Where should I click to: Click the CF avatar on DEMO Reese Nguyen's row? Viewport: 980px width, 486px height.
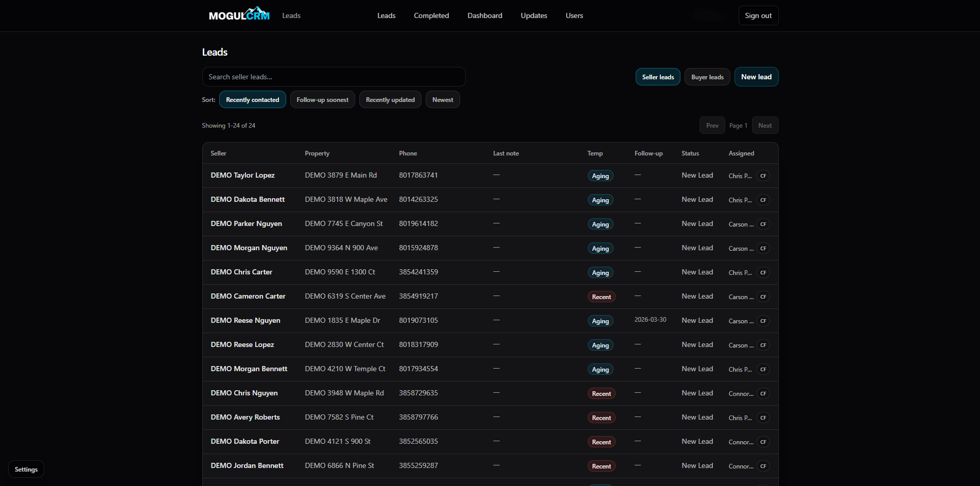pos(763,321)
